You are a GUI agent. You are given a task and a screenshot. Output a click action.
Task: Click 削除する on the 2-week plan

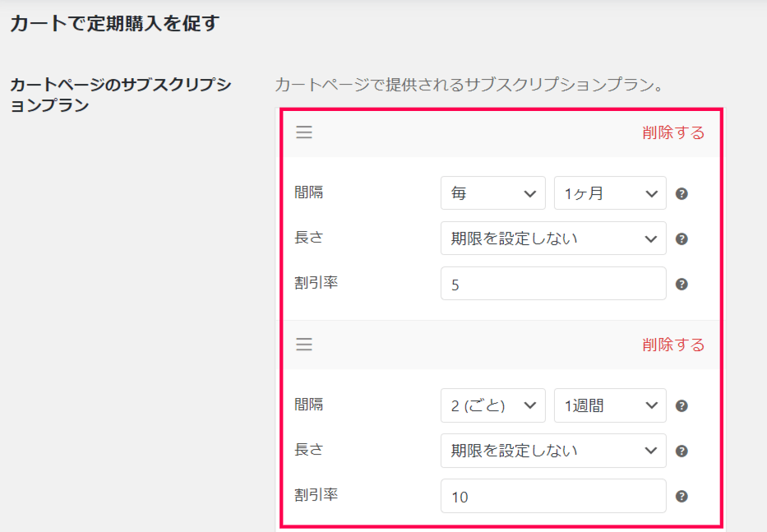[673, 345]
